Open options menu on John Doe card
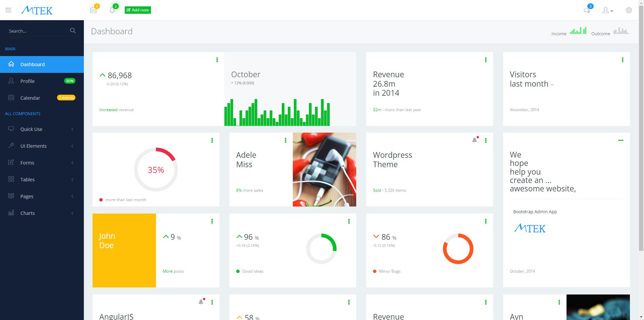This screenshot has width=644, height=320. tap(212, 221)
